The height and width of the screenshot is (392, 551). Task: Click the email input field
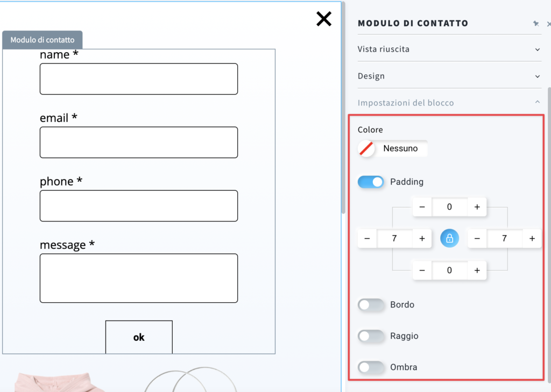pyautogui.click(x=139, y=142)
